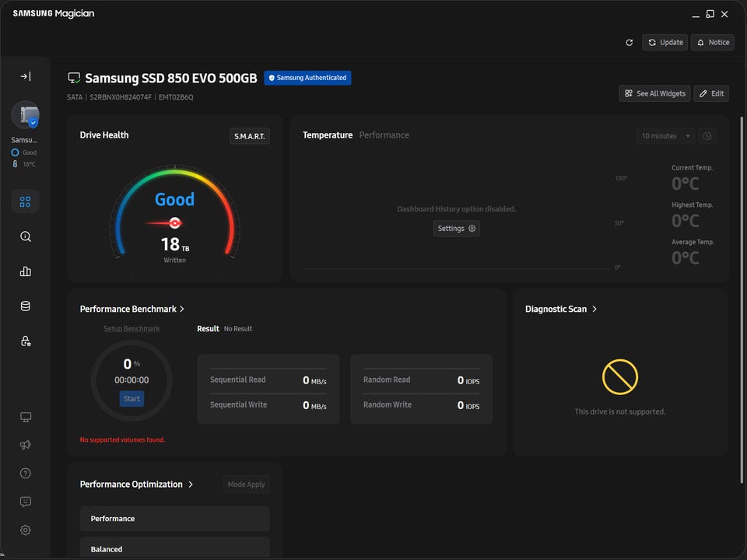Click the megaphone icon in the sidebar

pos(25,445)
